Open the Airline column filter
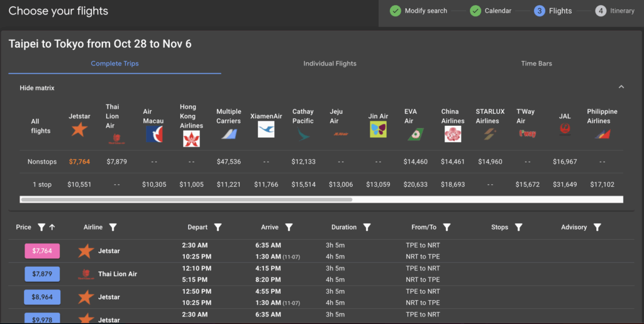This screenshot has height=324, width=644. coord(113,227)
